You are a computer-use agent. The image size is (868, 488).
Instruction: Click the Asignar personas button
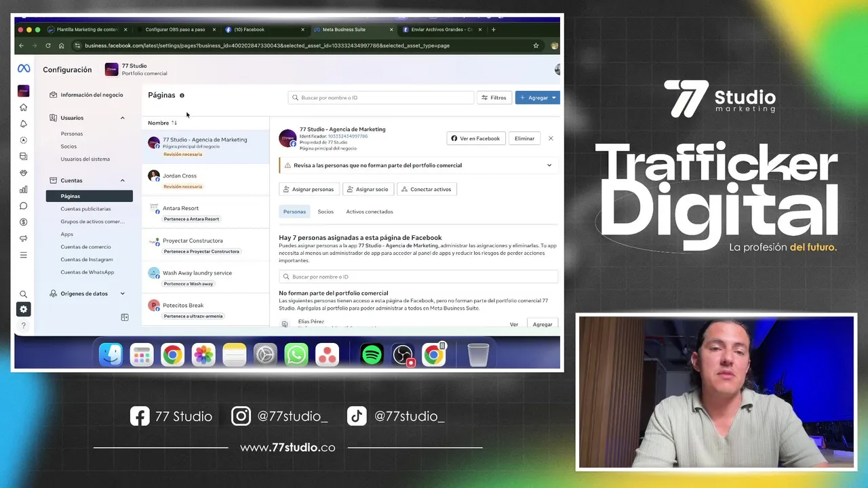pos(309,189)
